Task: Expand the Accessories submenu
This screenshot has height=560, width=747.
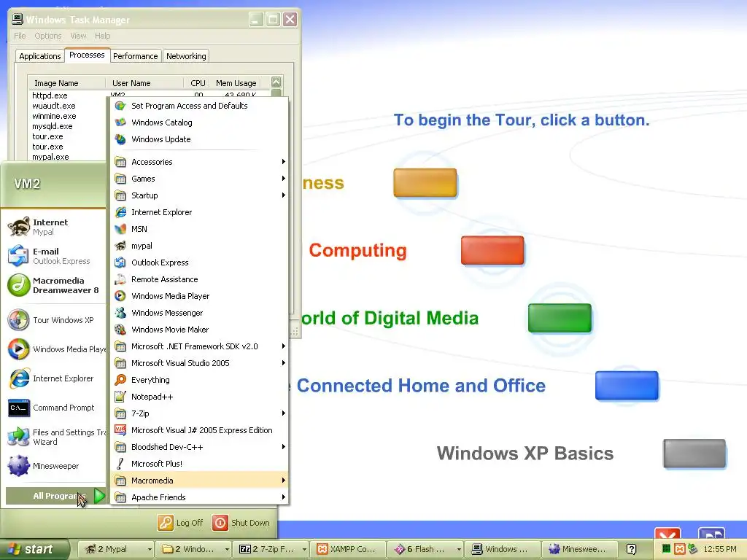Action: (x=200, y=162)
